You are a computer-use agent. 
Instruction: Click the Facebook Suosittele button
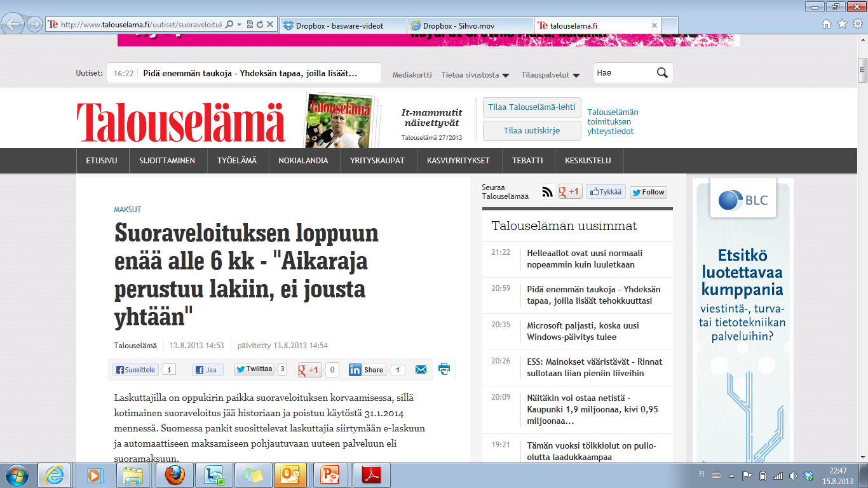[135, 370]
